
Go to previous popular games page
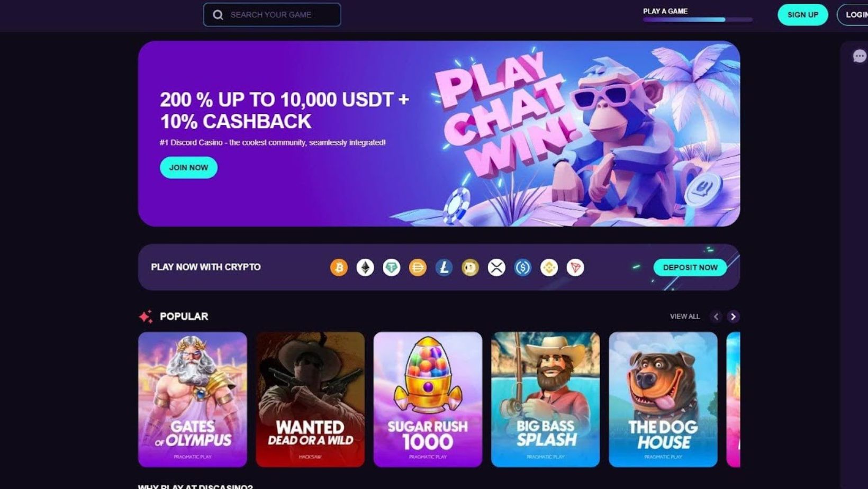click(x=716, y=316)
